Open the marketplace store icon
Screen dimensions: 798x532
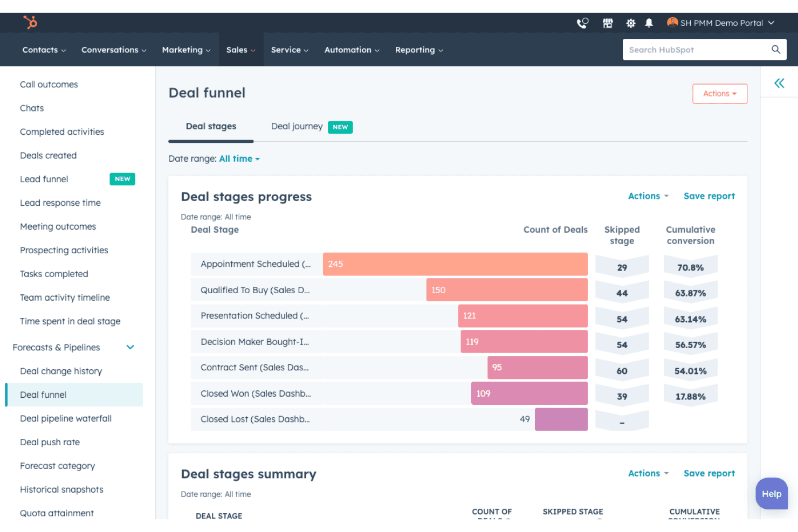[608, 23]
